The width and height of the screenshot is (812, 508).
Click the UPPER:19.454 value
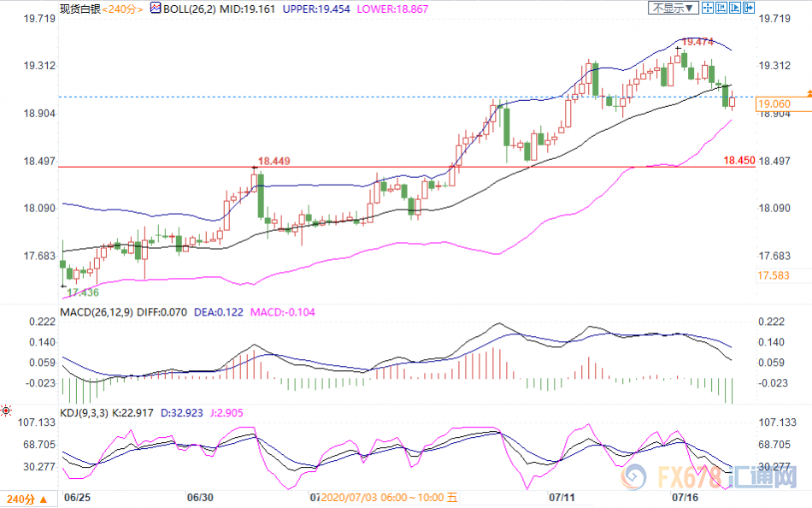point(316,9)
